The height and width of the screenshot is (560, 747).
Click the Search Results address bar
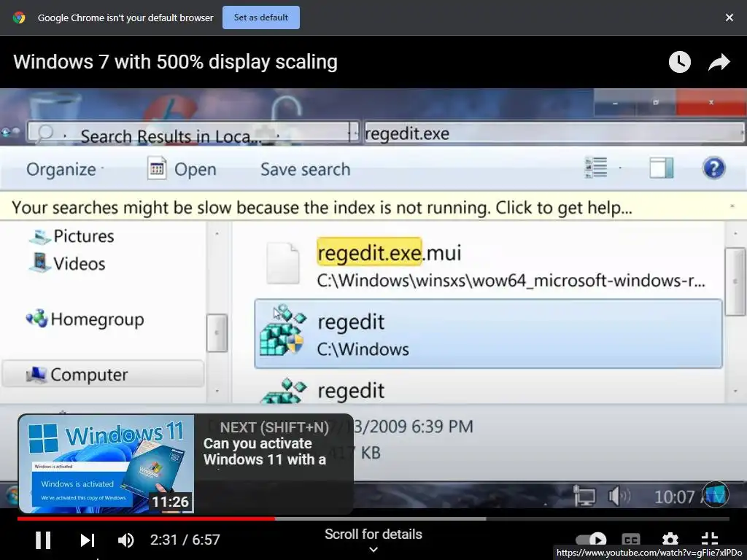[193, 133]
